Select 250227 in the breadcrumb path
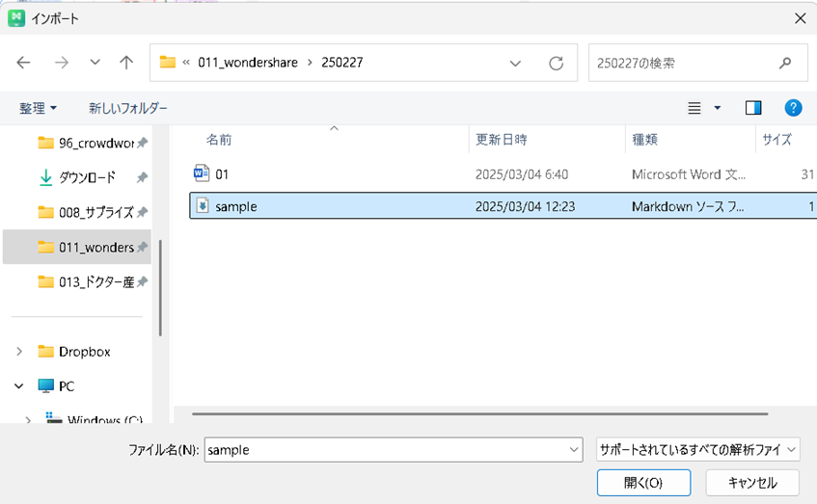This screenshot has width=817, height=504. pyautogui.click(x=341, y=63)
